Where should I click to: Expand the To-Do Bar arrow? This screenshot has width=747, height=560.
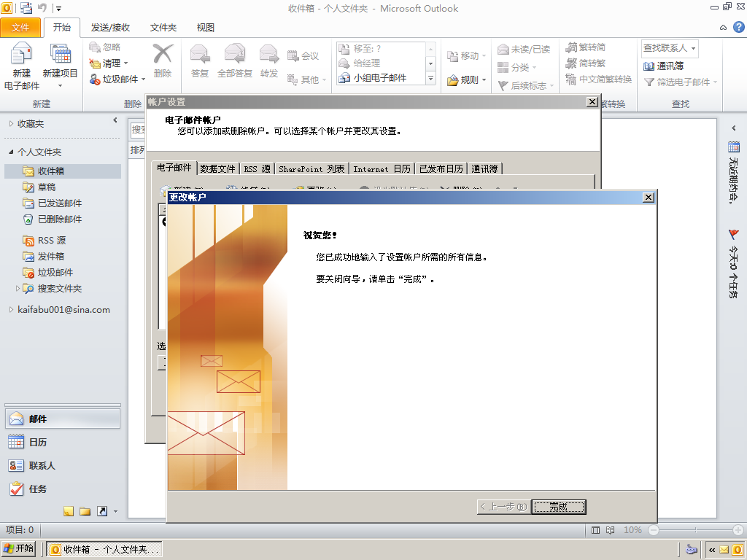(x=734, y=128)
